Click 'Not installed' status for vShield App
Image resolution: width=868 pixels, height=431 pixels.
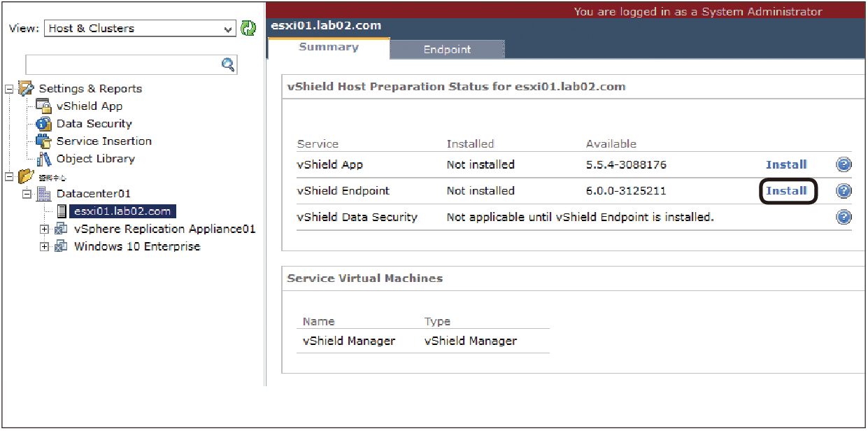tap(481, 165)
